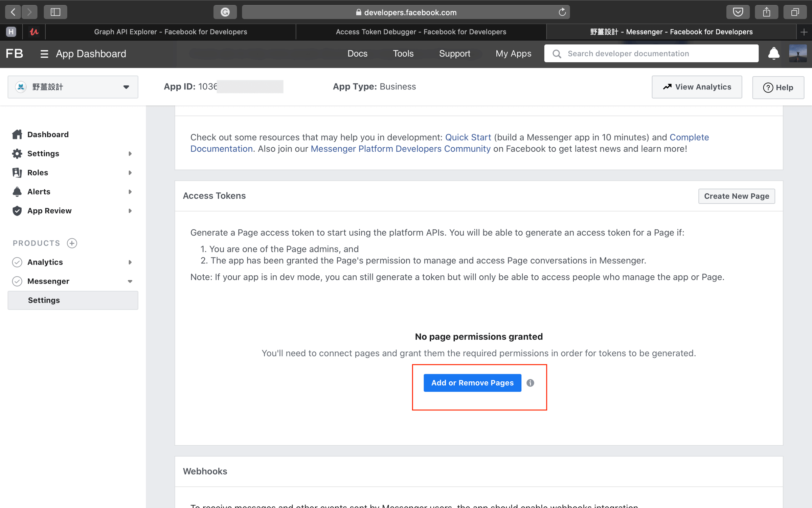Click the search magnifier icon
The image size is (812, 508).
point(557,54)
